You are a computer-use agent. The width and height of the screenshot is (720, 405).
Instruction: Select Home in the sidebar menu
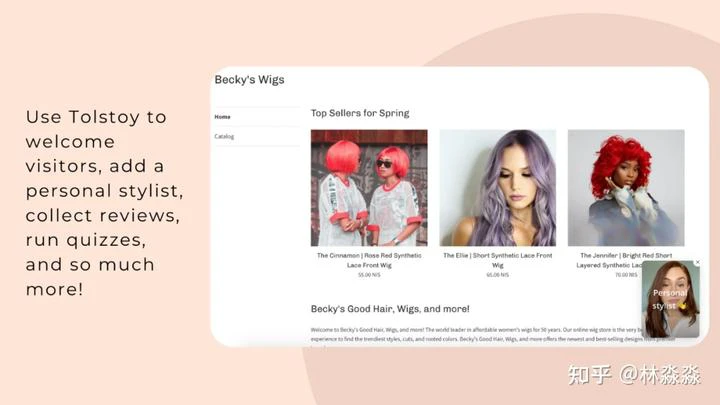(x=222, y=117)
